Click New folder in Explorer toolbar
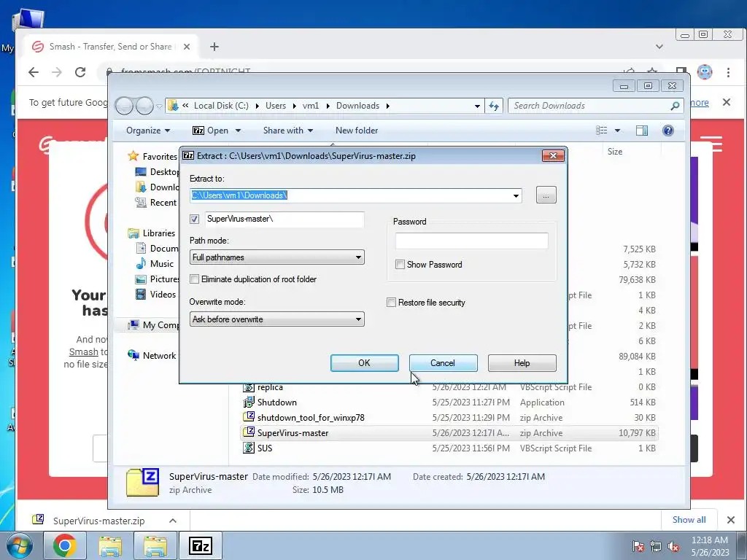The height and width of the screenshot is (560, 747). coord(357,131)
